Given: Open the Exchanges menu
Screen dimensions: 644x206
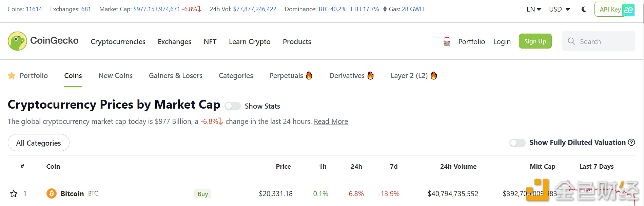Looking at the screenshot, I should click(175, 41).
